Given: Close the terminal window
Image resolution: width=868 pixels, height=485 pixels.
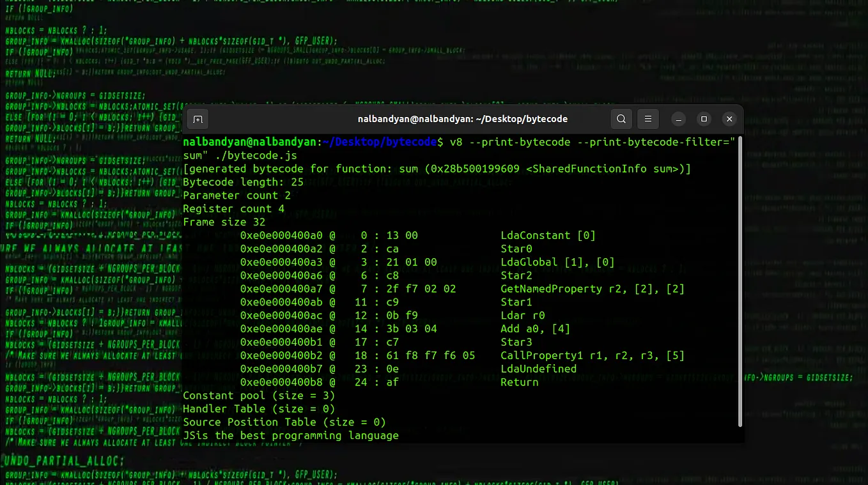Looking at the screenshot, I should [x=729, y=119].
